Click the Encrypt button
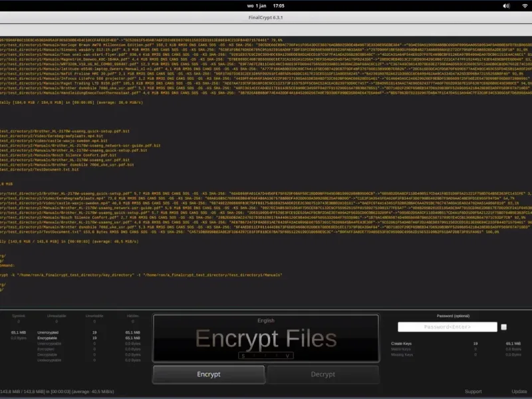The image size is (532, 399). (209, 374)
